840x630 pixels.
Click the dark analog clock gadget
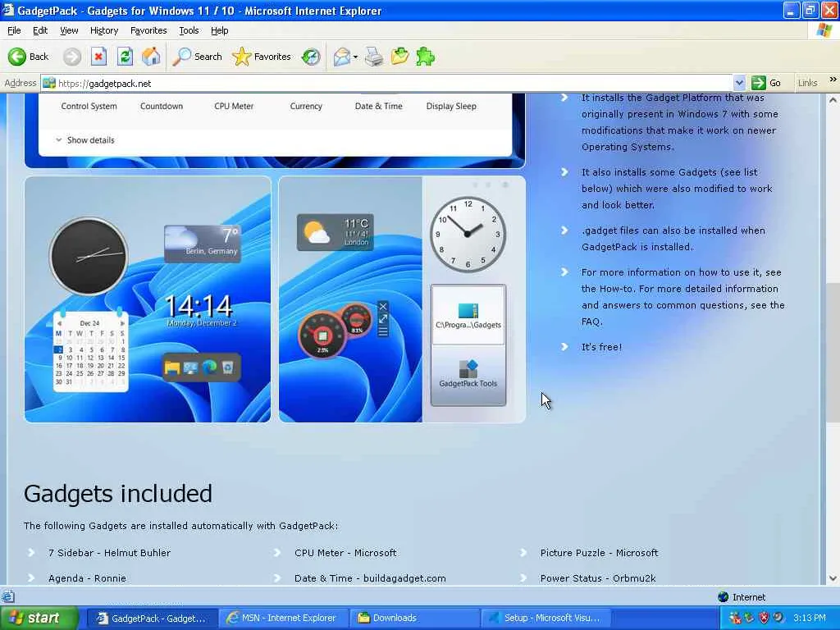[x=89, y=256]
